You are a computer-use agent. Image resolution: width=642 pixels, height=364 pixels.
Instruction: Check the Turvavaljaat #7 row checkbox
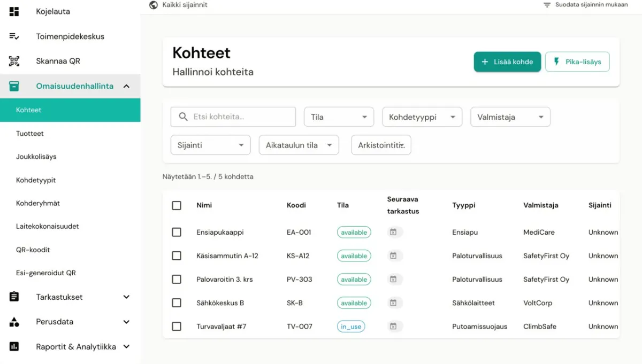point(177,327)
